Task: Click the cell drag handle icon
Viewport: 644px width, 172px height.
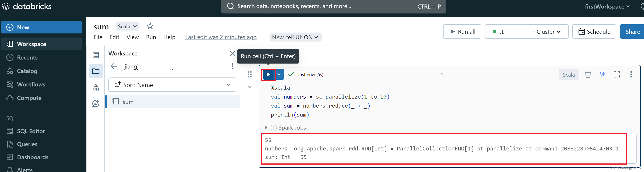Action: (x=249, y=74)
